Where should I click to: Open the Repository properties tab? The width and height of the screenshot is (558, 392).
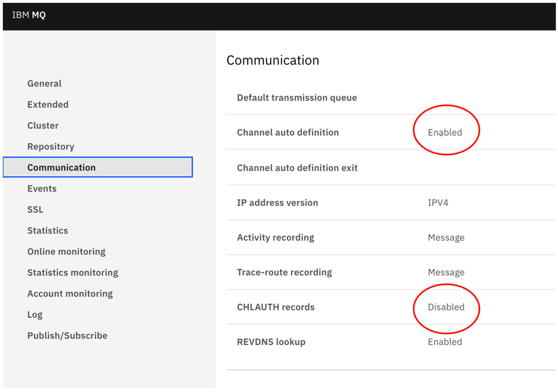[51, 146]
